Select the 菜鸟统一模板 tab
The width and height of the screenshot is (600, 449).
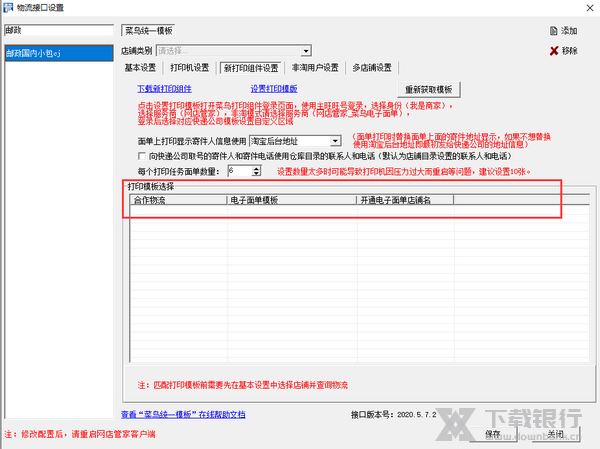148,31
